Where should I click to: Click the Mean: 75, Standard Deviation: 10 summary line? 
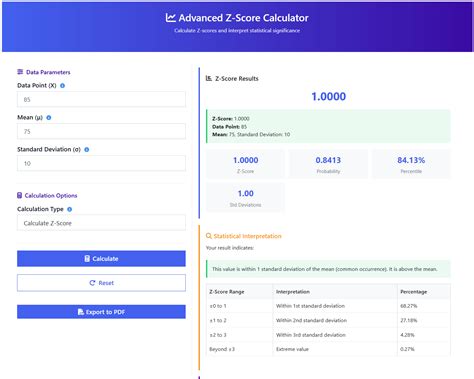pos(251,135)
